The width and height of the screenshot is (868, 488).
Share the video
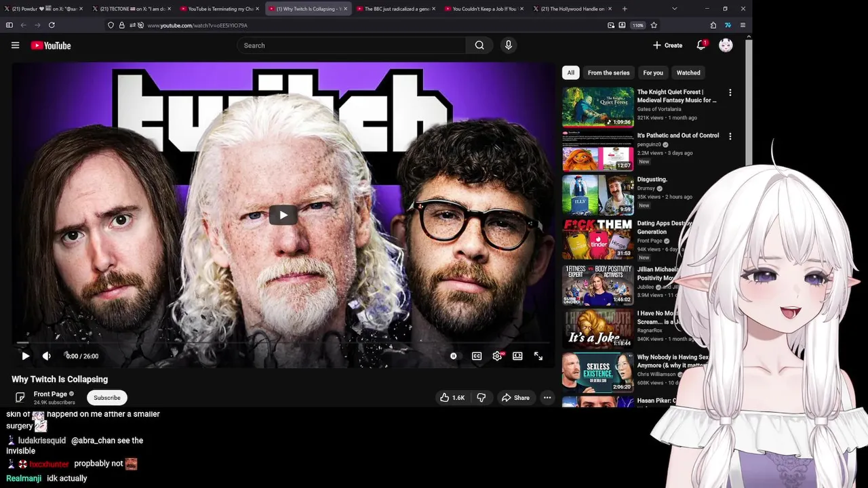tap(515, 398)
